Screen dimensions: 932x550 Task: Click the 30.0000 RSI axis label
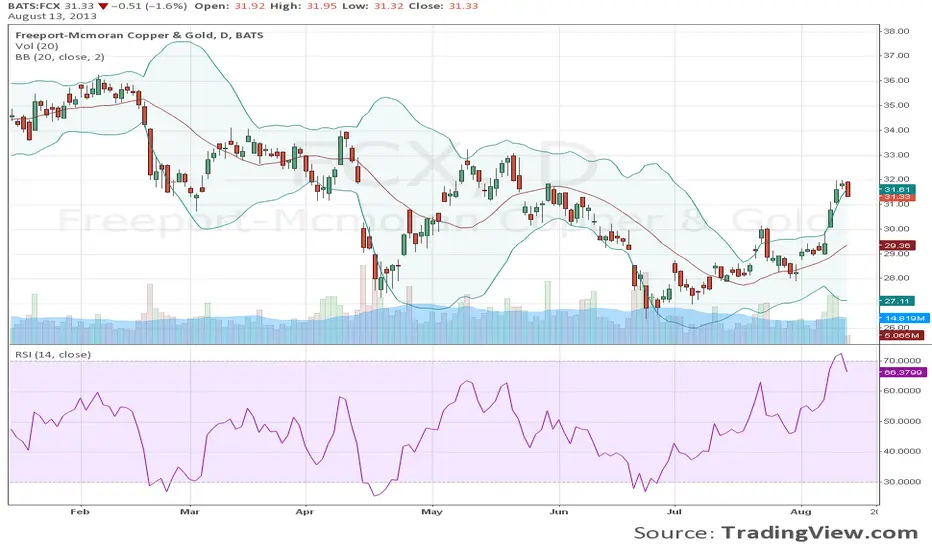(x=901, y=482)
